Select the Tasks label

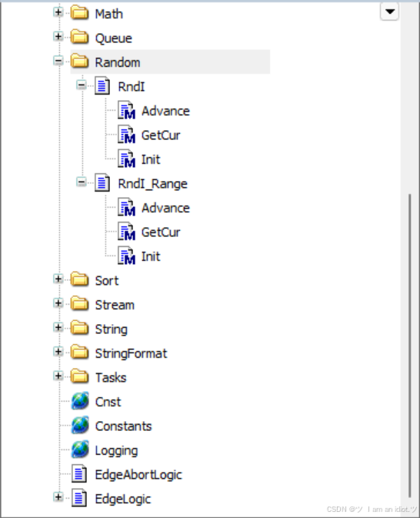[111, 378]
